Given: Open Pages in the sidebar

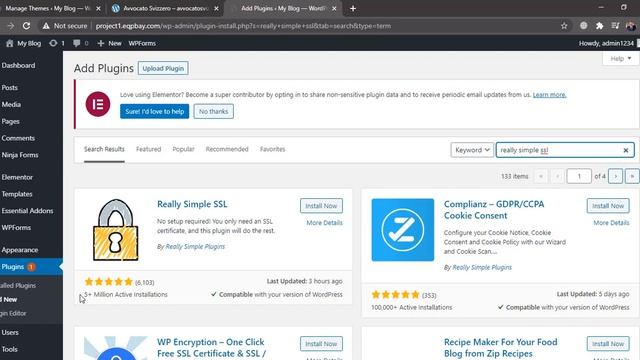Looking at the screenshot, I should (x=10, y=121).
